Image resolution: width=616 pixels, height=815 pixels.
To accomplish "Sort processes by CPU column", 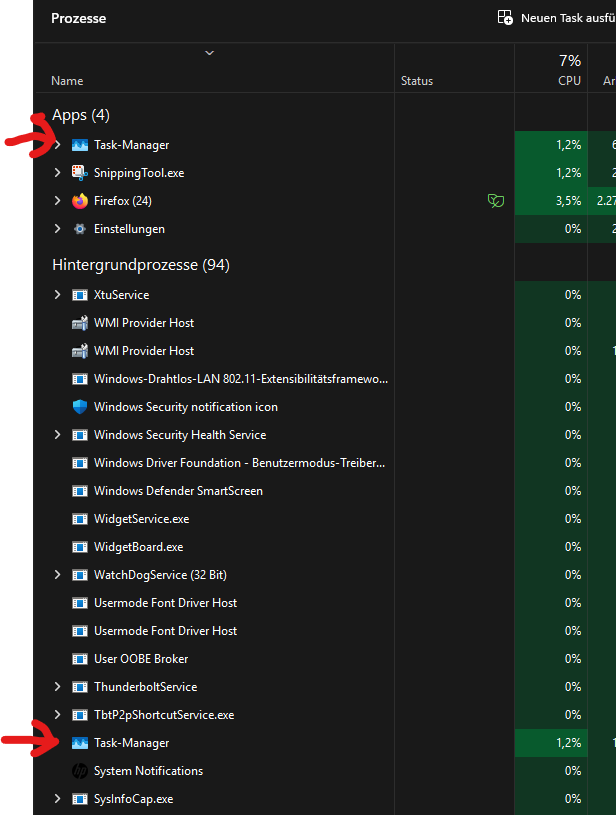I will pyautogui.click(x=569, y=81).
